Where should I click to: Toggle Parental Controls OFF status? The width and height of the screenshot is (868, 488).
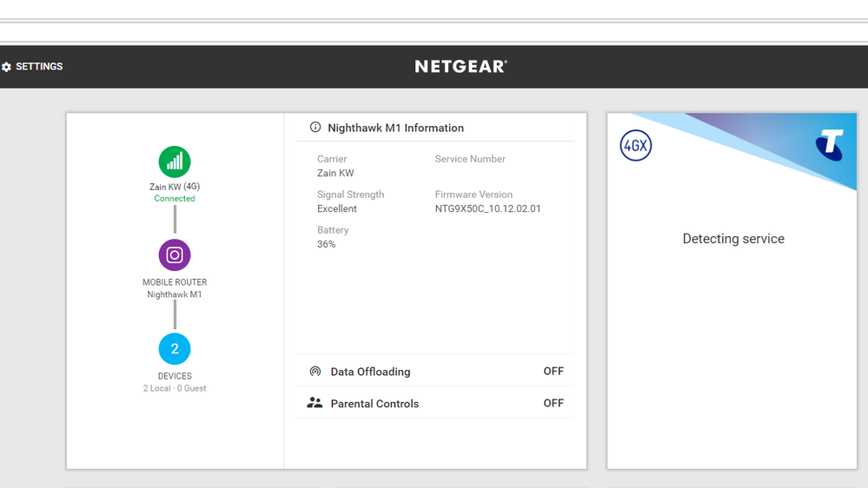coord(553,404)
